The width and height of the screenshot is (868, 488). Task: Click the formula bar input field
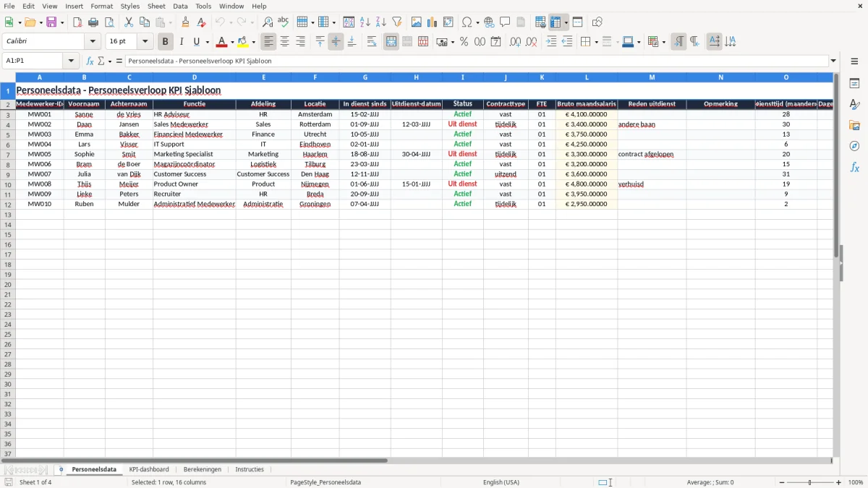[x=476, y=61]
